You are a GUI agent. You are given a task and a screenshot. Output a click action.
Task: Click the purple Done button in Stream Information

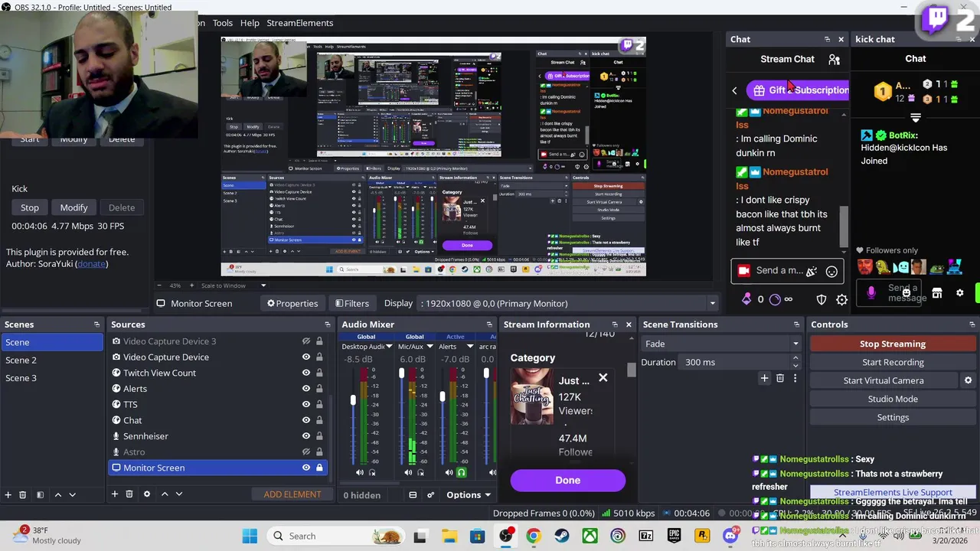(568, 480)
